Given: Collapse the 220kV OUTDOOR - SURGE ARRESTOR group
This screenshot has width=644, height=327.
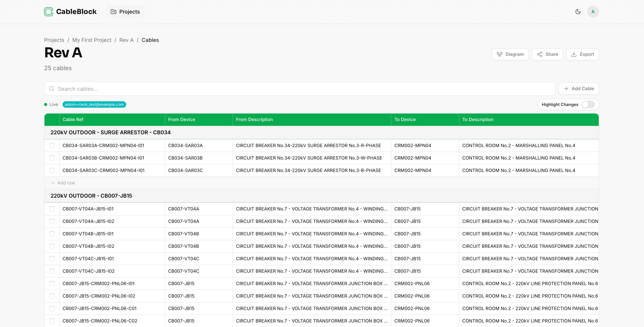Looking at the screenshot, I should tap(111, 133).
